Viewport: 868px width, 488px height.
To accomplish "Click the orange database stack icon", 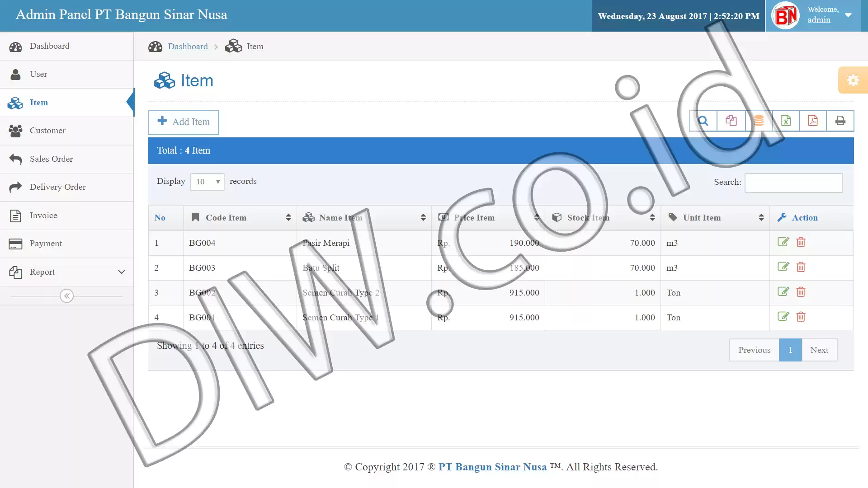I will point(759,121).
